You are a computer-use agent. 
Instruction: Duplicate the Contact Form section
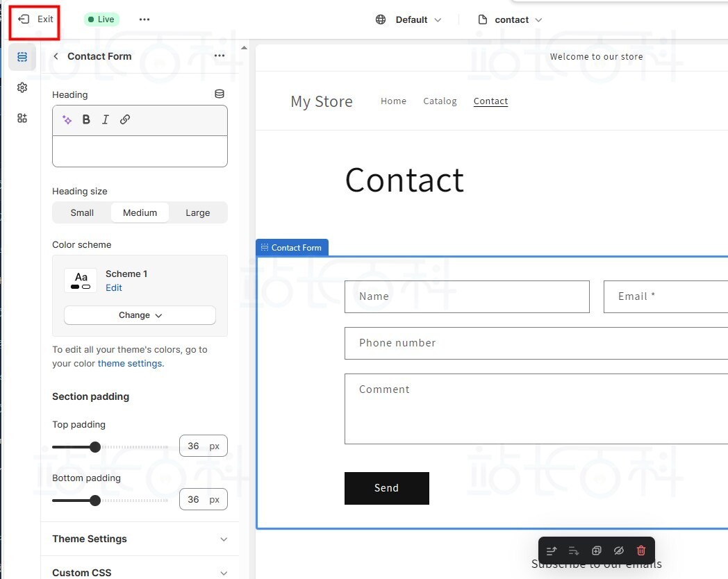click(596, 551)
